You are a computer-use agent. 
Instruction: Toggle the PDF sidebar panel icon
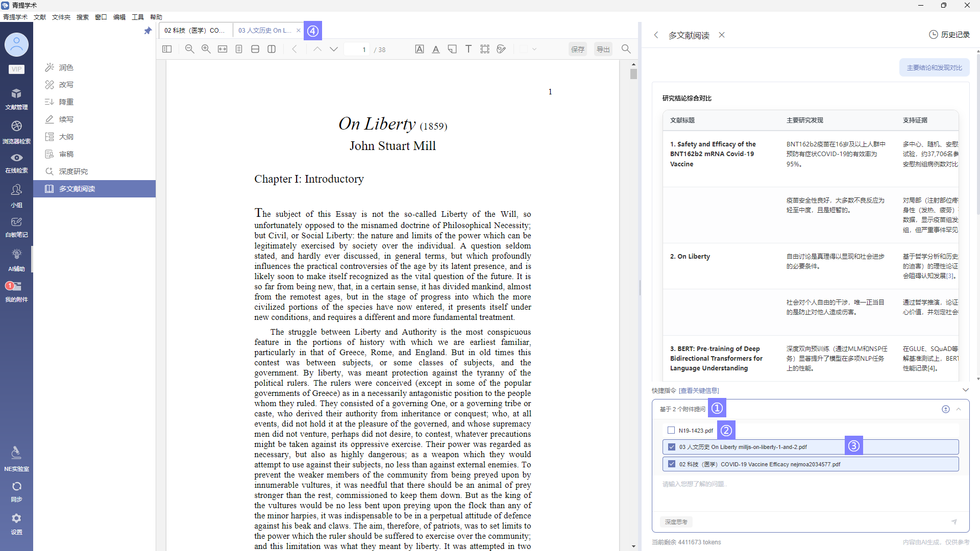[167, 49]
